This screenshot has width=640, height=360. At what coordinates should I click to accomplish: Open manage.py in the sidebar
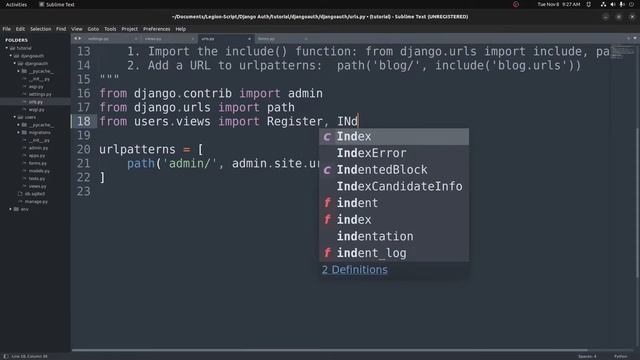tap(36, 202)
